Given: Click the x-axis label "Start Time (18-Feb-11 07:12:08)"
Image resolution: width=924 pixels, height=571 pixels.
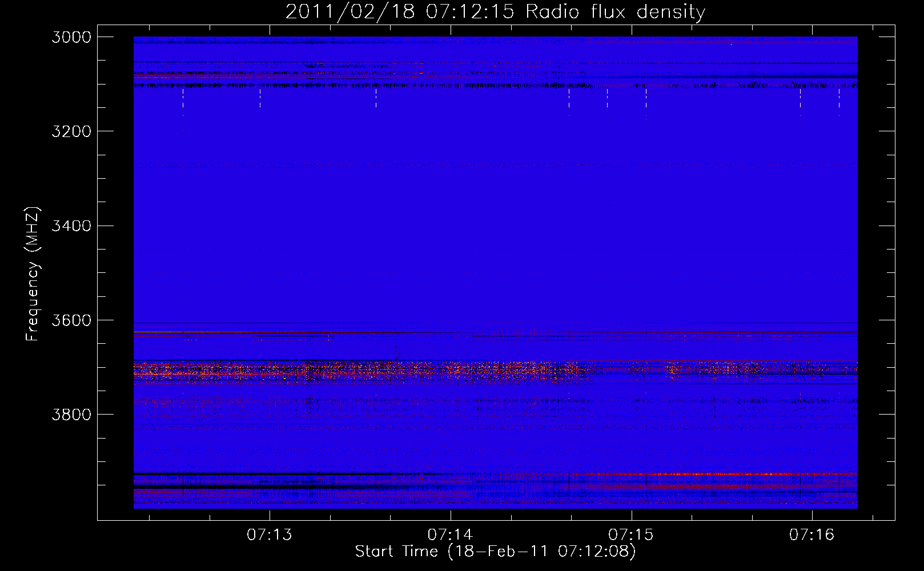Looking at the screenshot, I should pyautogui.click(x=495, y=552).
